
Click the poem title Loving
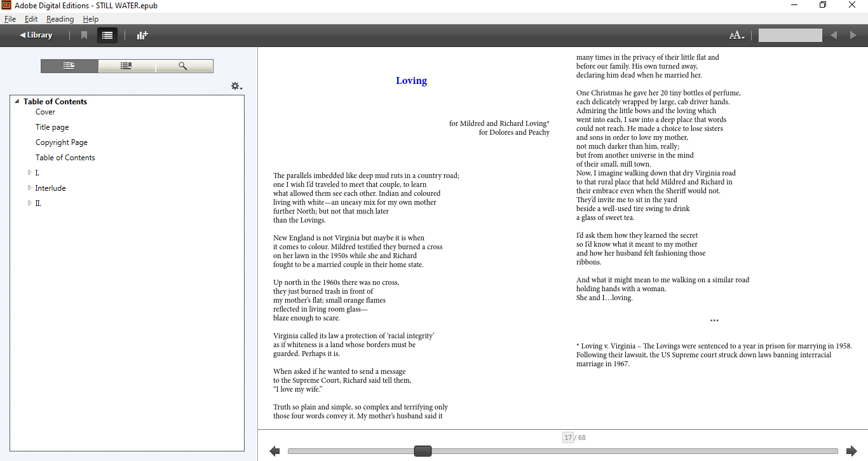click(x=411, y=81)
